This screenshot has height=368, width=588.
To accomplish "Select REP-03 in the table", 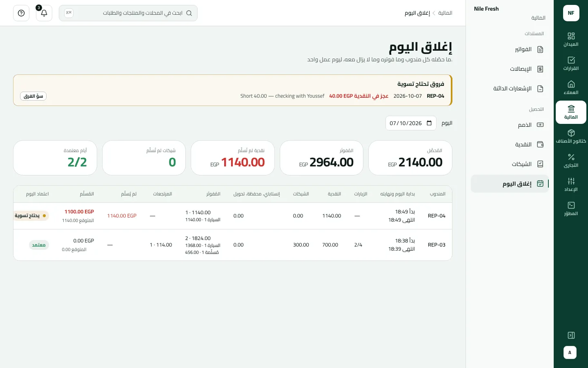I will pos(437,245).
